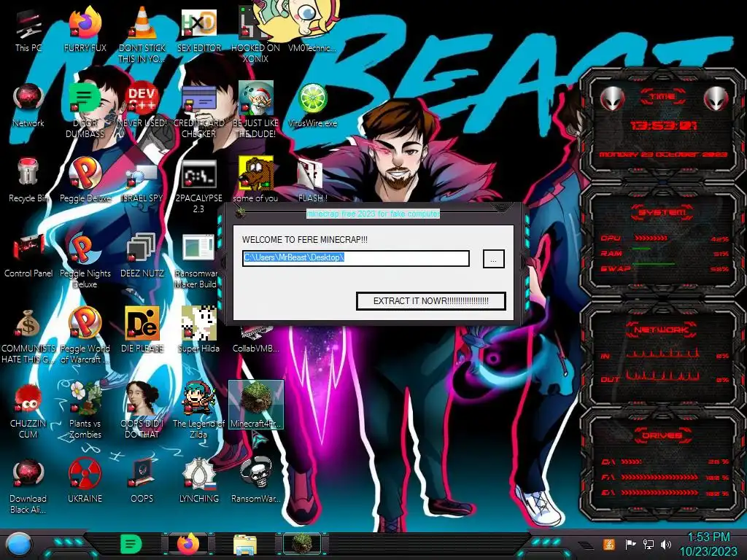The width and height of the screenshot is (747, 560).
Task: Open the Download Black Ali icon
Action: [28, 486]
